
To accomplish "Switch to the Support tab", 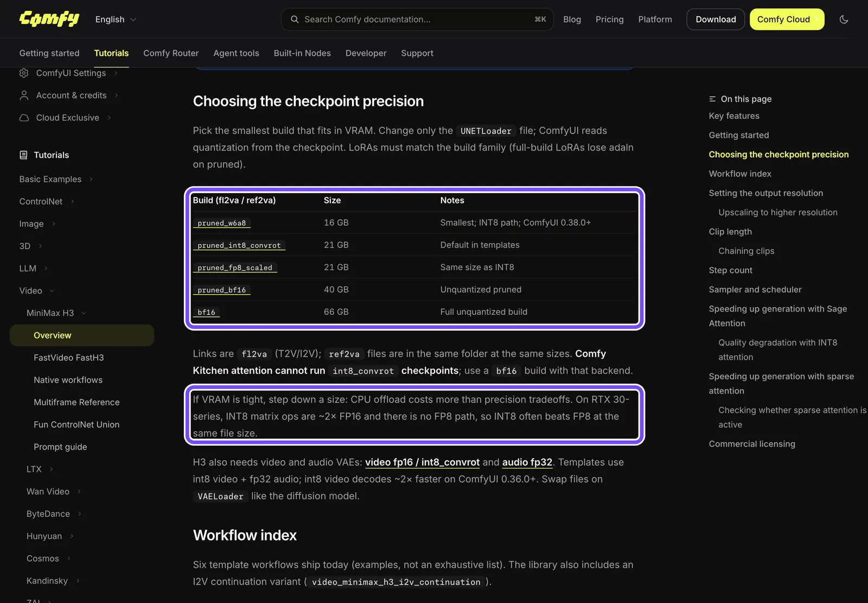I will pos(417,53).
